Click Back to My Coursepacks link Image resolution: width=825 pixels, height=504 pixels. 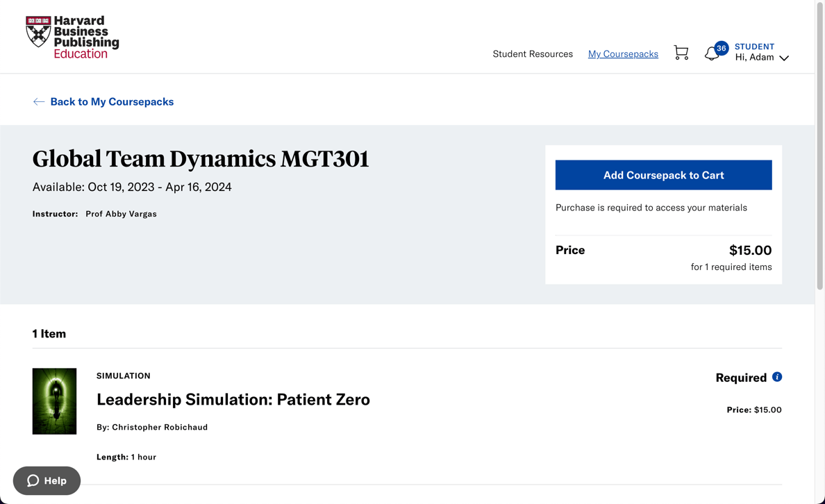112,102
